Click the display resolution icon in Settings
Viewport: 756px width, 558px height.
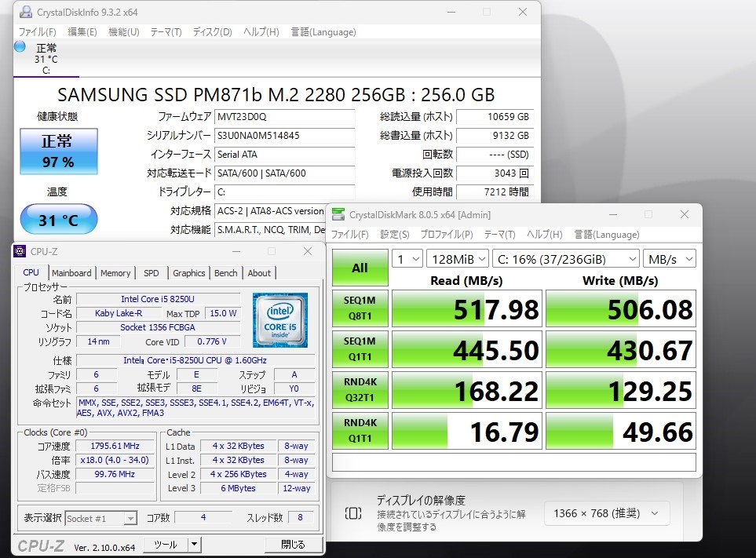353,513
